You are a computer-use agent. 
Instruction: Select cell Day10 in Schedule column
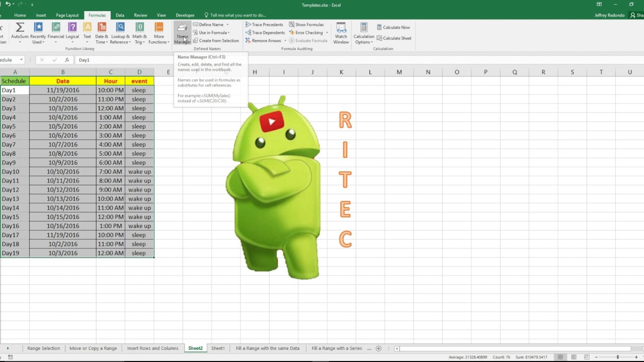coord(15,171)
